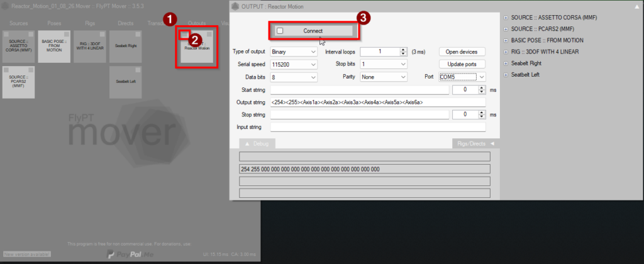Click into the Output string field
The height and width of the screenshot is (264, 644).
378,102
